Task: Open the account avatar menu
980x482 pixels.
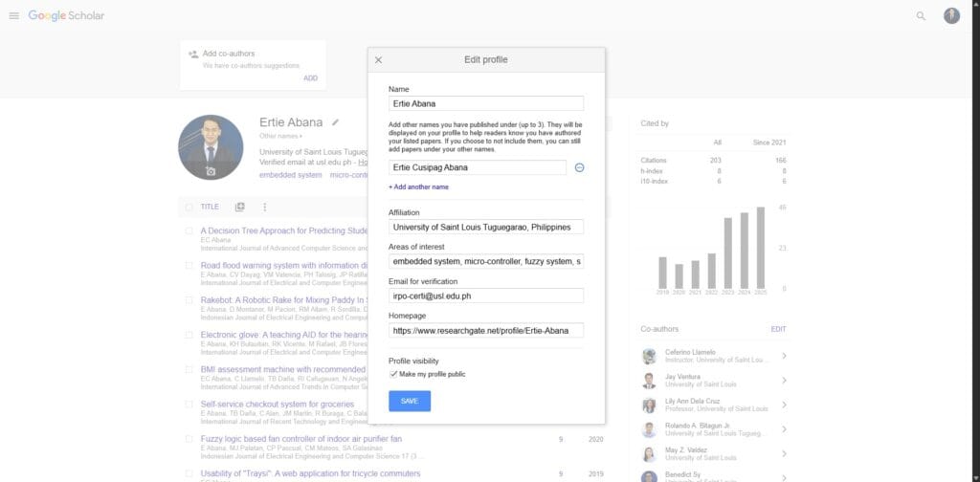Action: coord(951,16)
